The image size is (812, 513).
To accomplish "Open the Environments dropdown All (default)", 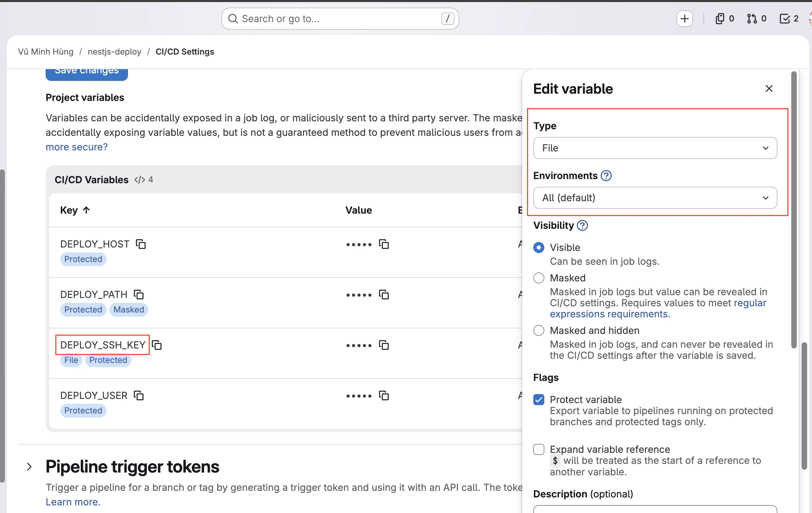I will tap(655, 198).
